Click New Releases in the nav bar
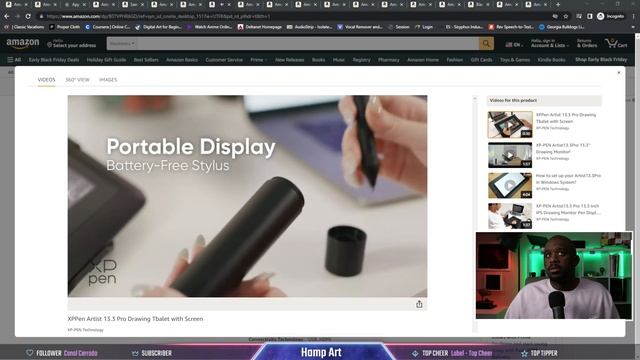This screenshot has height=360, width=640. (x=289, y=60)
